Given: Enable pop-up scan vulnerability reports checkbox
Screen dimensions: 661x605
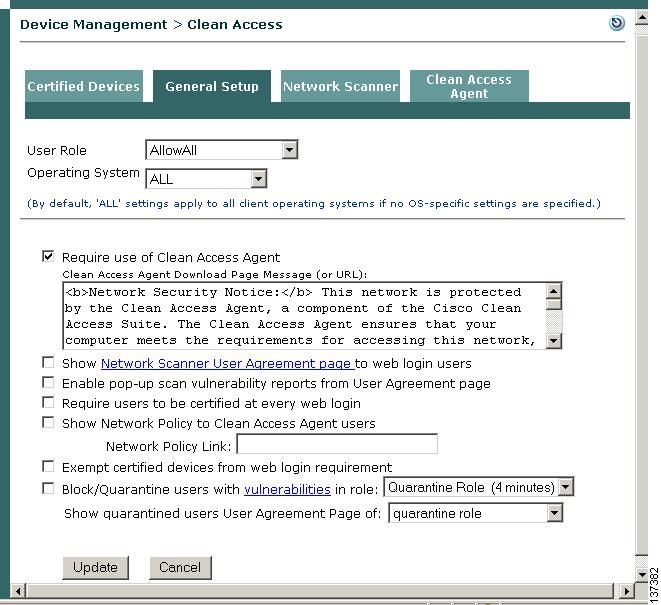Looking at the screenshot, I should (x=48, y=383).
